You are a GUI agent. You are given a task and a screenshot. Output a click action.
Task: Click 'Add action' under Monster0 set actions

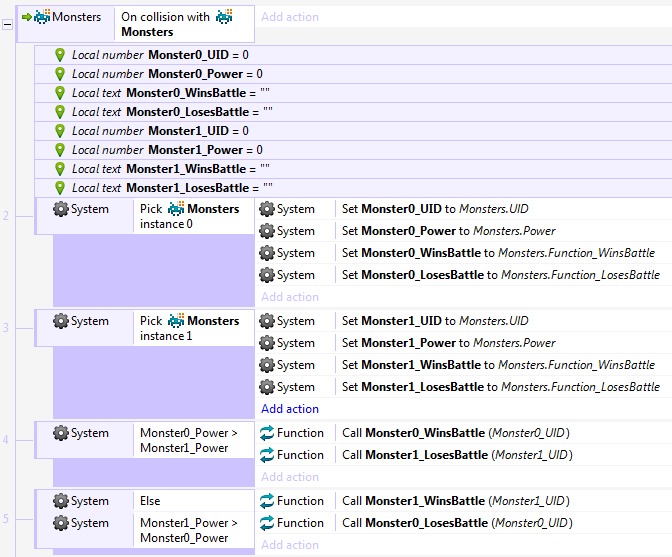(x=290, y=297)
